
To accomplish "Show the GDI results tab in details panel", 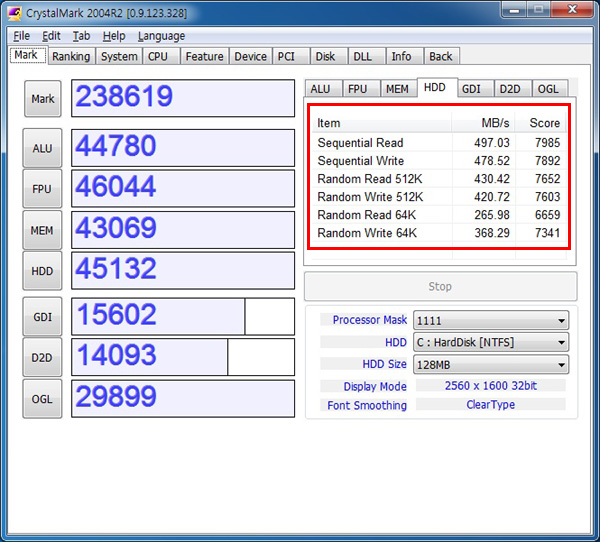I will point(474,89).
